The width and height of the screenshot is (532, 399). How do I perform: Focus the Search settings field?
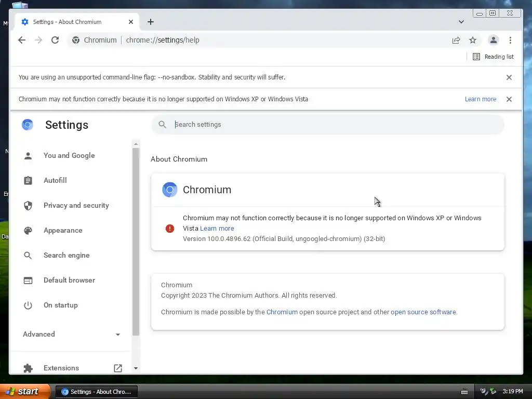coord(328,125)
